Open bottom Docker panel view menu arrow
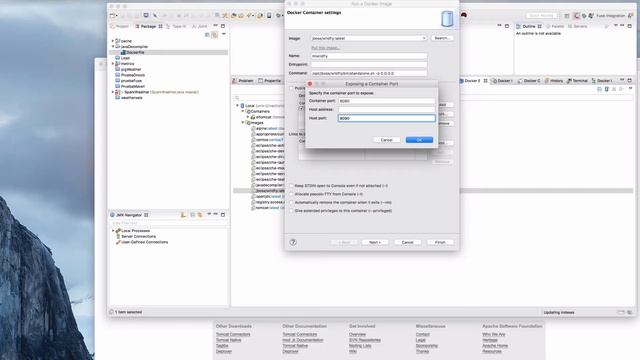 tap(630, 89)
